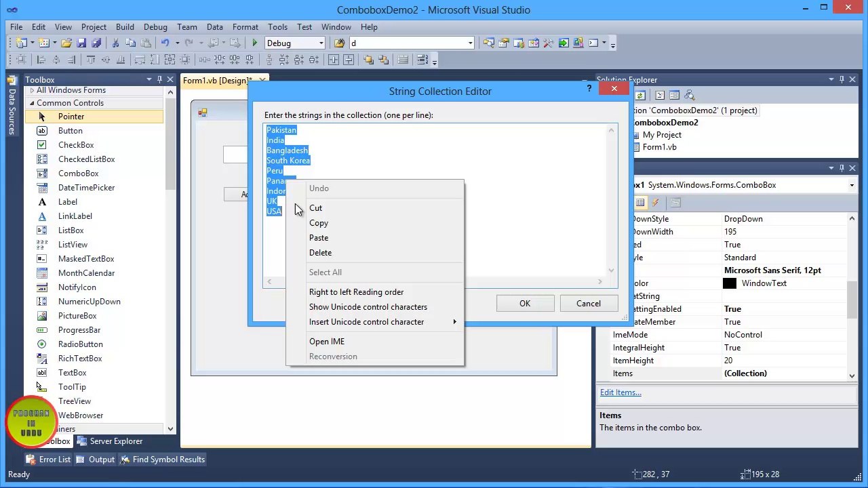Pick the CheckBox control from the Toolbox
This screenshot has width=868, height=488.
point(76,145)
